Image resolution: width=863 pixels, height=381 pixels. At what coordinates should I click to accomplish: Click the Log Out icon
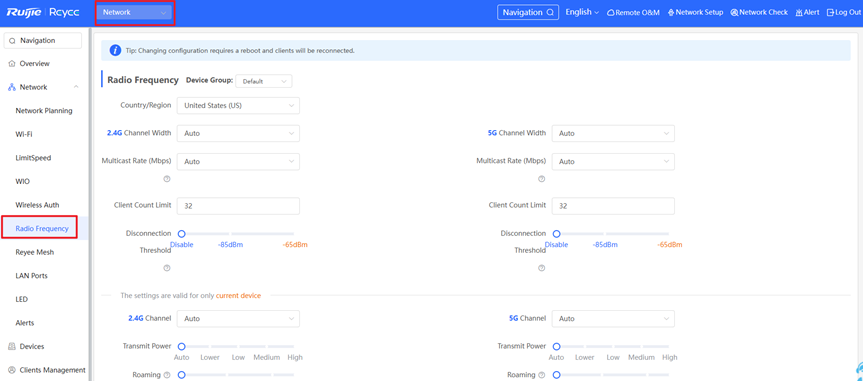click(831, 13)
